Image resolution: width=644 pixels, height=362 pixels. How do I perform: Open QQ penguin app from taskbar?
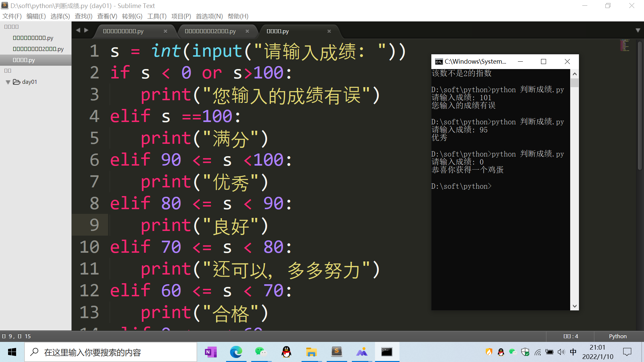coord(286,352)
